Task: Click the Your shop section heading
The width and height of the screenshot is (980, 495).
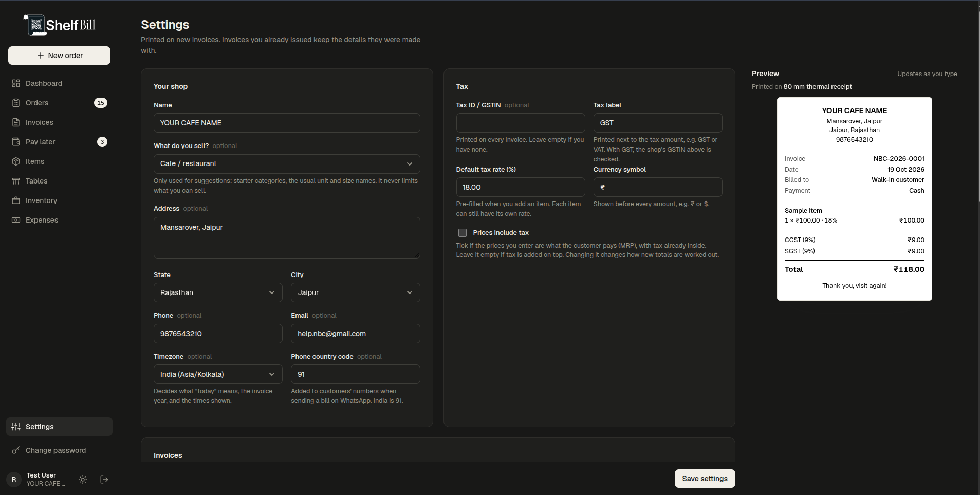Action: point(171,86)
